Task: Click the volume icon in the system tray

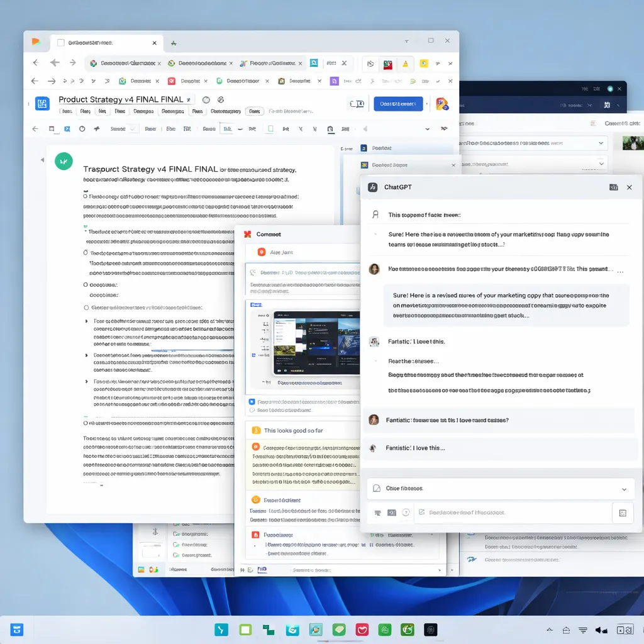Action: click(x=601, y=629)
